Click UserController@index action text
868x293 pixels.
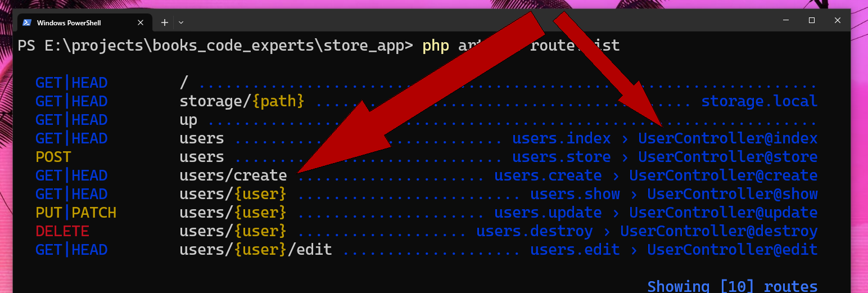point(727,138)
